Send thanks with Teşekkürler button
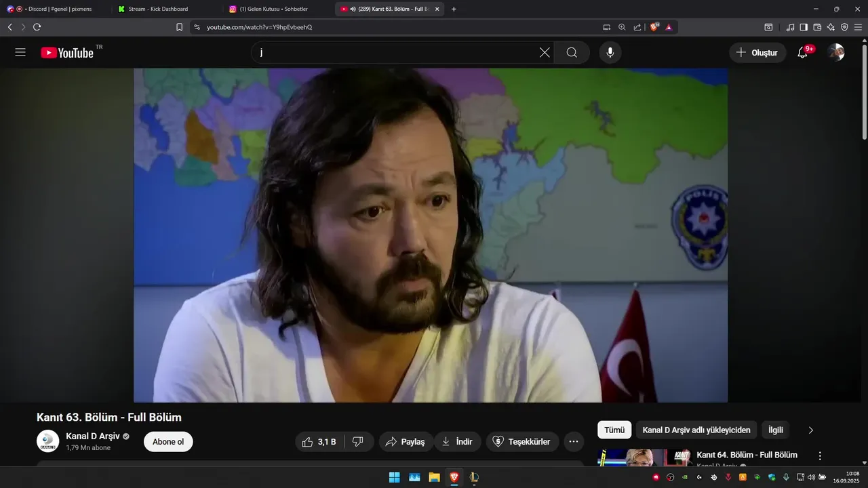 pos(522,442)
